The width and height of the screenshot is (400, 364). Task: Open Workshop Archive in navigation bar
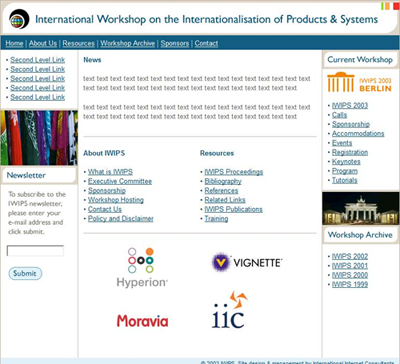point(128,43)
